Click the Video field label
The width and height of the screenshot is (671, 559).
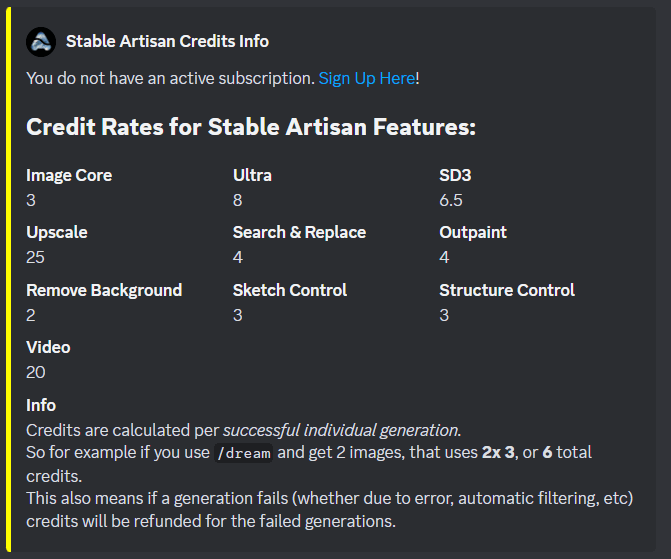(x=48, y=347)
